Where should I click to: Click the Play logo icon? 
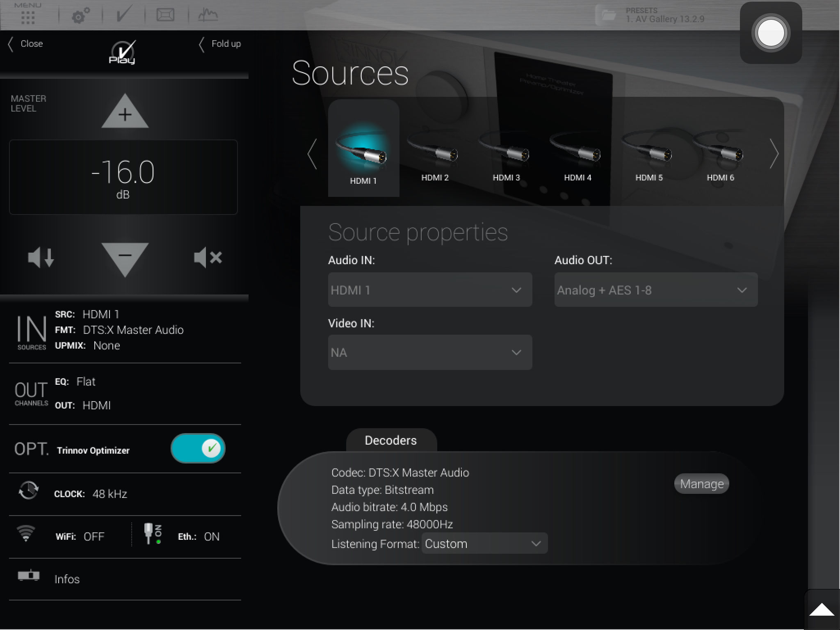click(x=122, y=52)
